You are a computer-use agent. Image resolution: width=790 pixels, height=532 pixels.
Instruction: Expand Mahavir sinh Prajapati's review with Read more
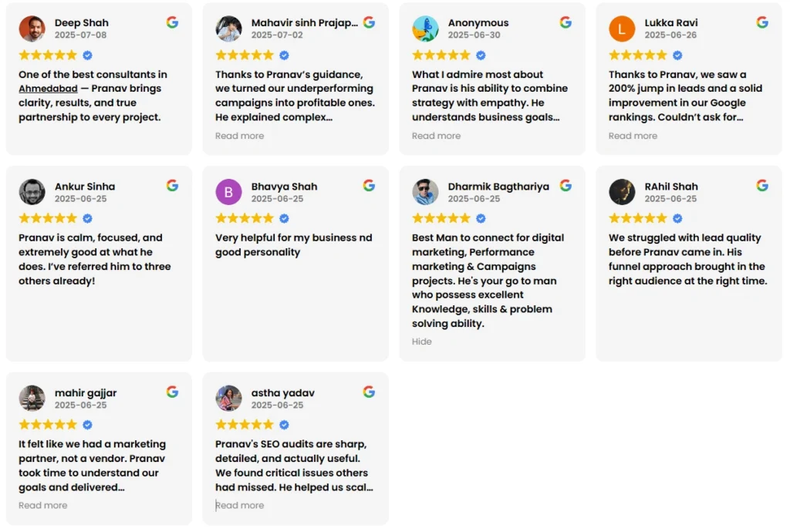click(x=239, y=136)
